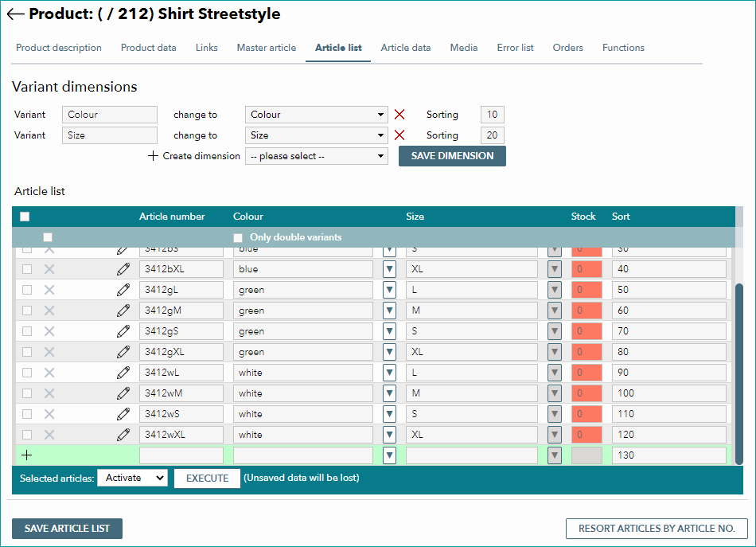Click the SAVE DIMENSION button
756x547 pixels.
pos(452,156)
